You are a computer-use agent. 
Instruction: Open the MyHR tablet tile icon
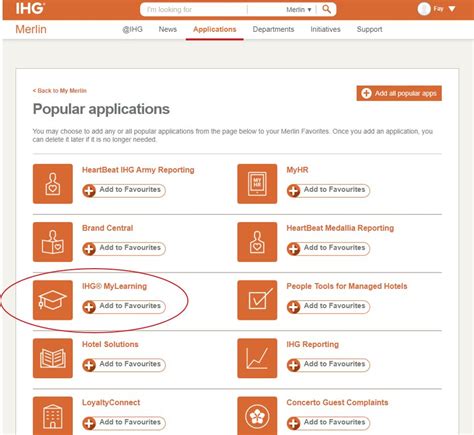[257, 184]
